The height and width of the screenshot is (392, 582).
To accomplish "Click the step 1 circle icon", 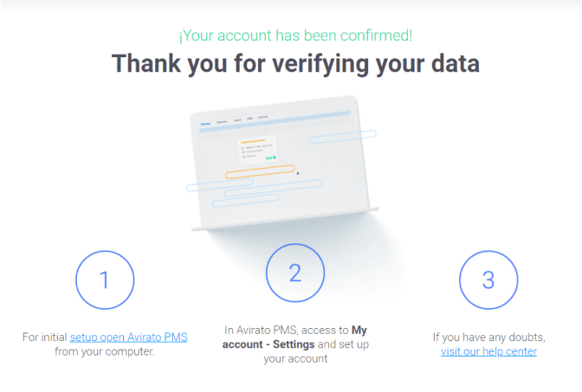I will (x=105, y=280).
